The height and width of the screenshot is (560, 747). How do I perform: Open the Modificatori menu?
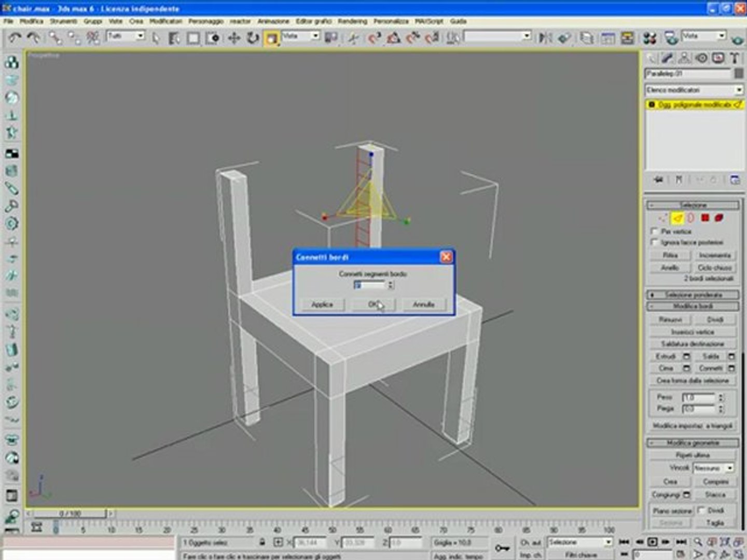coord(166,21)
